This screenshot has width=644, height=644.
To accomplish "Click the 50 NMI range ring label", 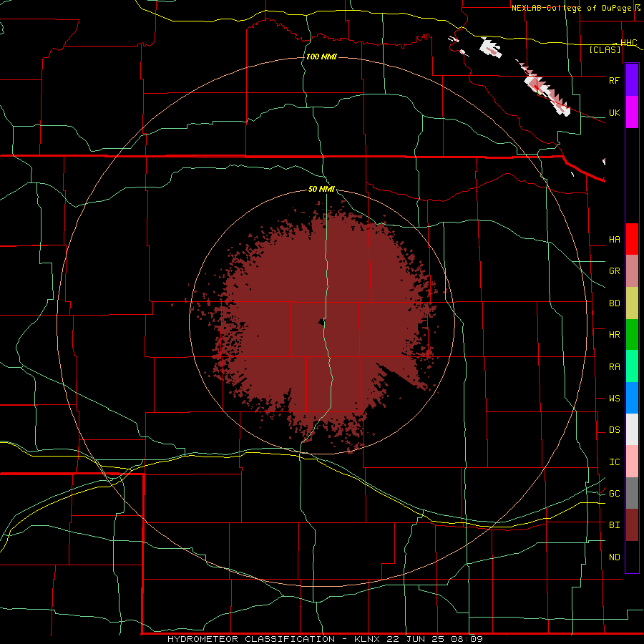I will tap(321, 190).
